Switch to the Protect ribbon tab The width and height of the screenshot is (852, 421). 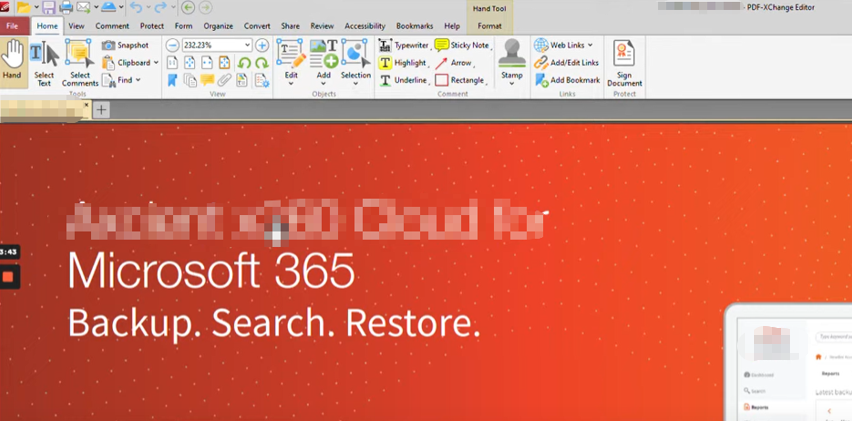(x=152, y=26)
